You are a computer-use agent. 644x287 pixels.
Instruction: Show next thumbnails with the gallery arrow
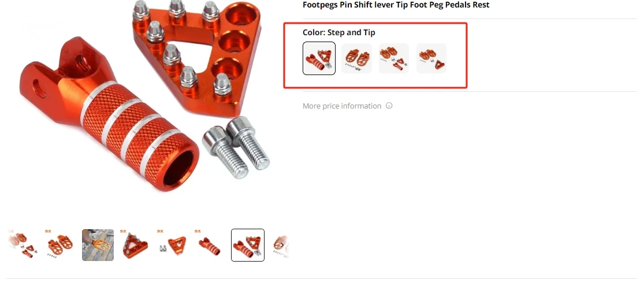[x=282, y=245]
